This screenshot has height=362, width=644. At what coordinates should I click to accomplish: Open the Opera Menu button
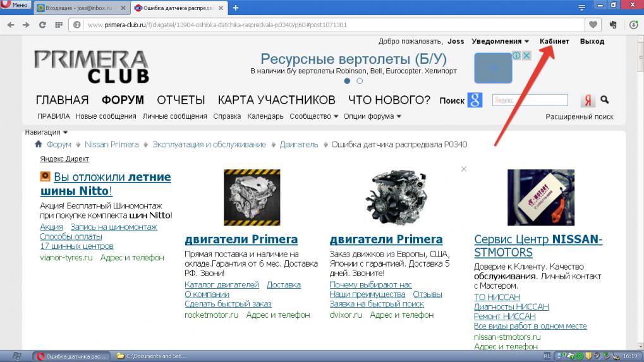[16, 5]
